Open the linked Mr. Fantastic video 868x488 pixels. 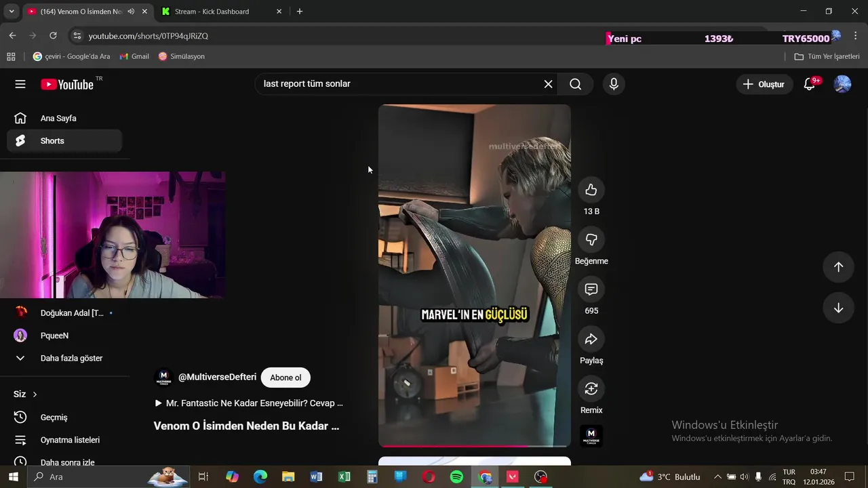249,403
